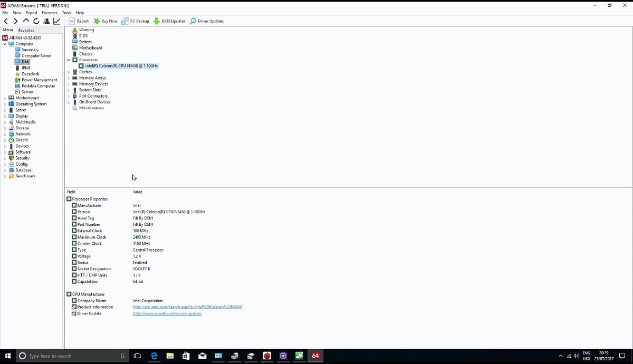Select Power Management in sidebar

[40, 80]
